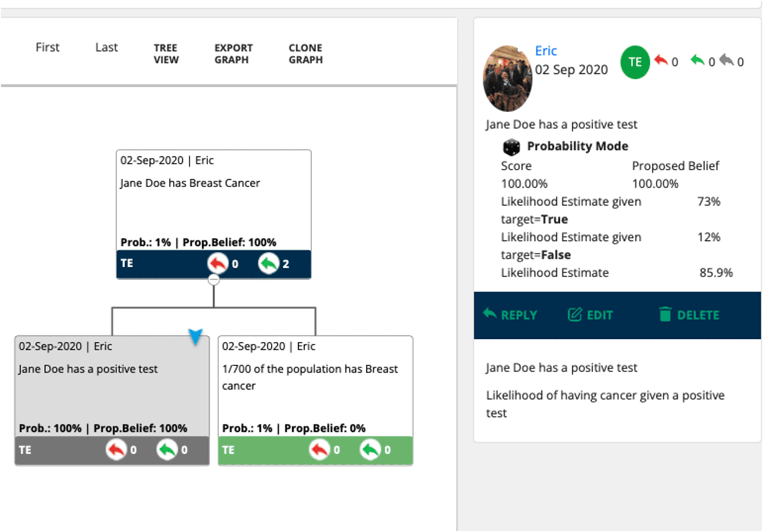The height and width of the screenshot is (532, 763).
Task: Click TE label on positive test node footer
Action: click(25, 450)
